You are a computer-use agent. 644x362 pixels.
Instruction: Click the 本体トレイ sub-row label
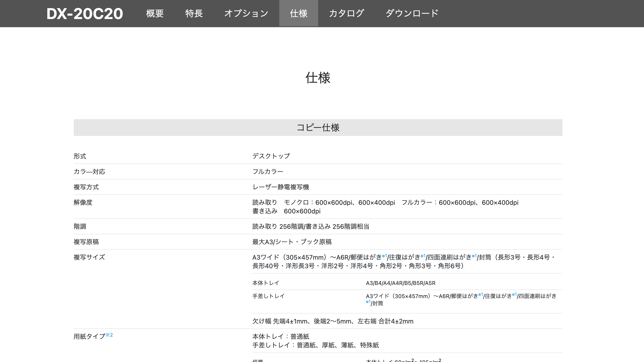[265, 283]
